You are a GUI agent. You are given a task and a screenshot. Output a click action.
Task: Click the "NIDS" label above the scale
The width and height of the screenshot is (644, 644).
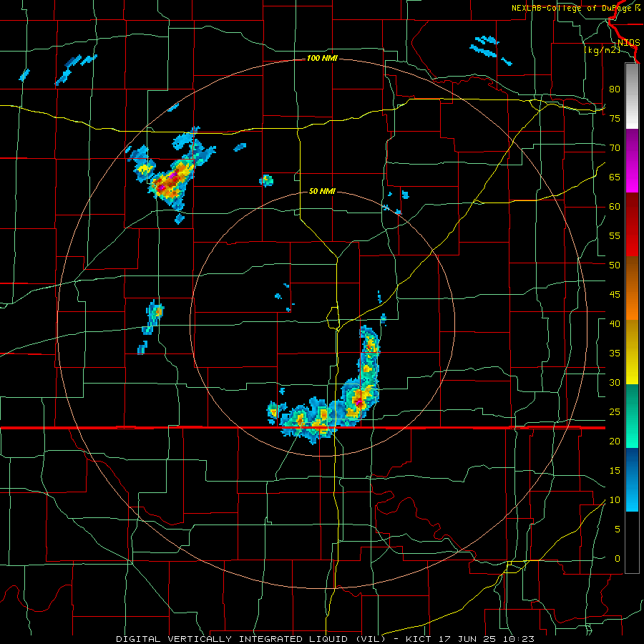[x=628, y=43]
